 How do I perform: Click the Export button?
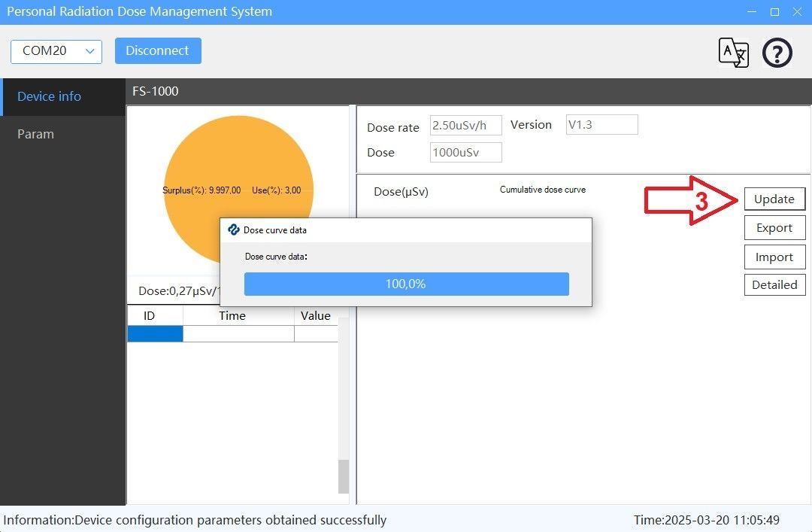(774, 228)
